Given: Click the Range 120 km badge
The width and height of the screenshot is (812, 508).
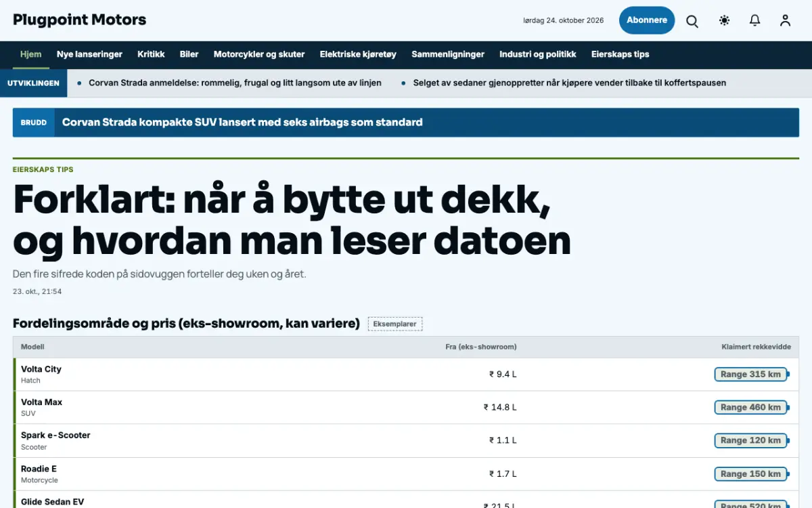Looking at the screenshot, I should point(751,440).
